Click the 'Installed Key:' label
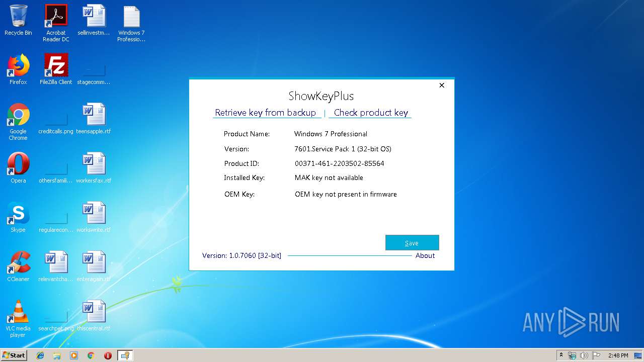 pos(244,177)
